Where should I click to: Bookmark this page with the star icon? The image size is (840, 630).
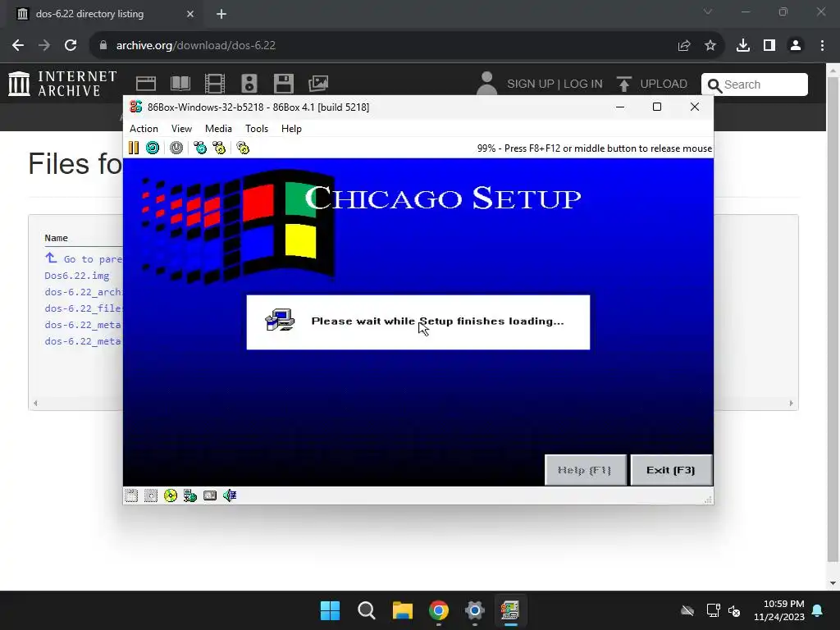(x=710, y=46)
